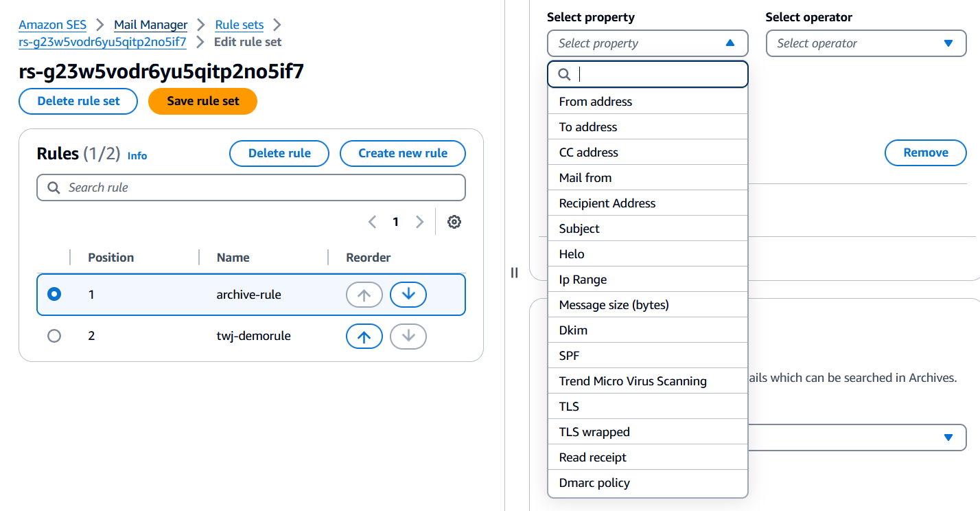Image resolution: width=980 pixels, height=511 pixels.
Task: Select the radio button for archive-rule
Action: click(x=54, y=294)
